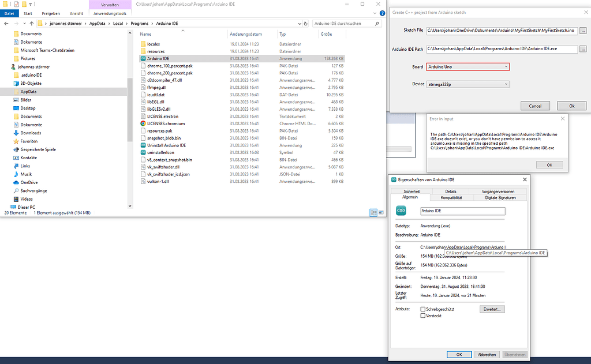
Task: Click the locales folder icon
Action: 143,44
